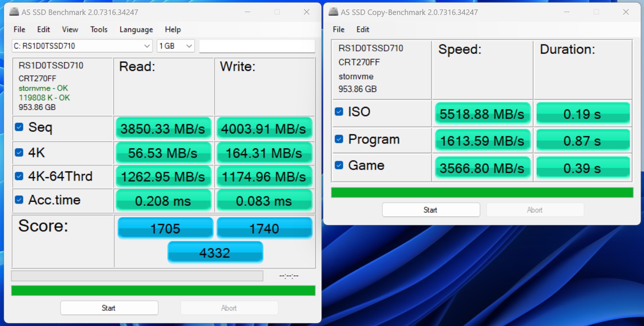
Task: Click the total score 4332 field
Action: click(215, 252)
